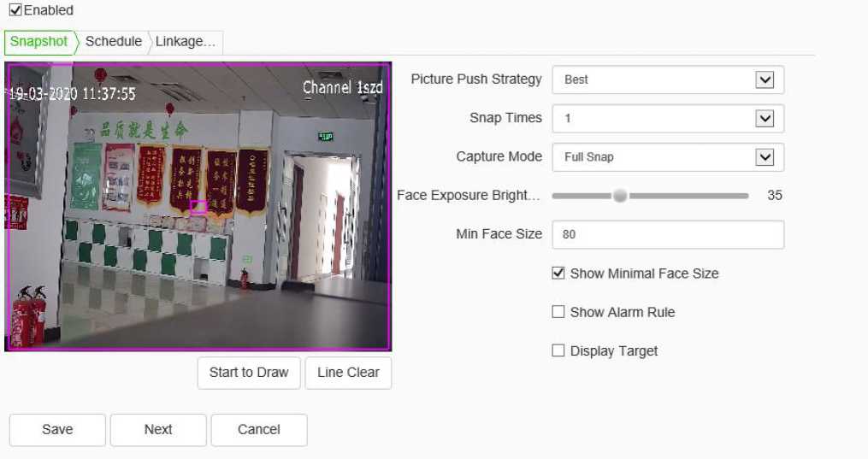Enable Show Alarm Rule checkbox
This screenshot has width=868, height=459.
tap(558, 312)
